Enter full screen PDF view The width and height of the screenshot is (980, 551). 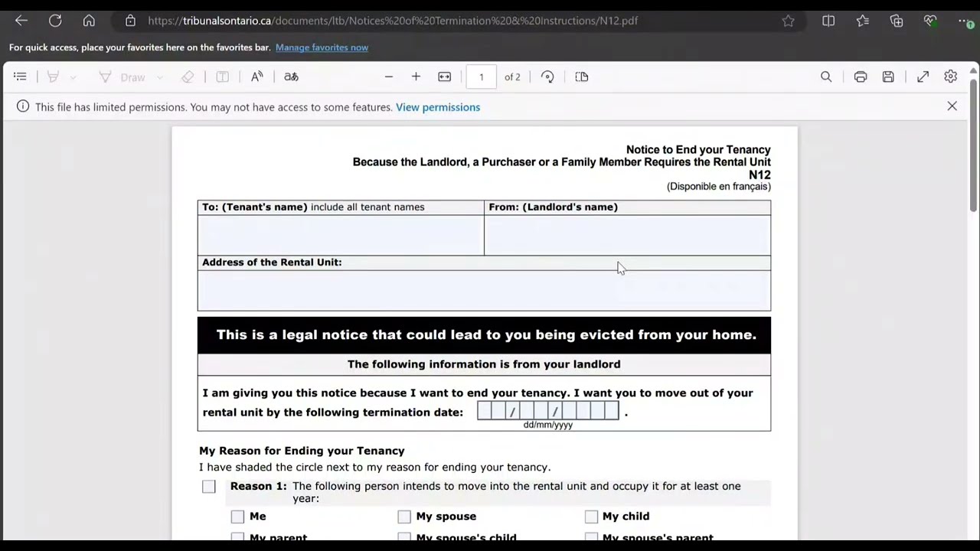[x=923, y=77]
